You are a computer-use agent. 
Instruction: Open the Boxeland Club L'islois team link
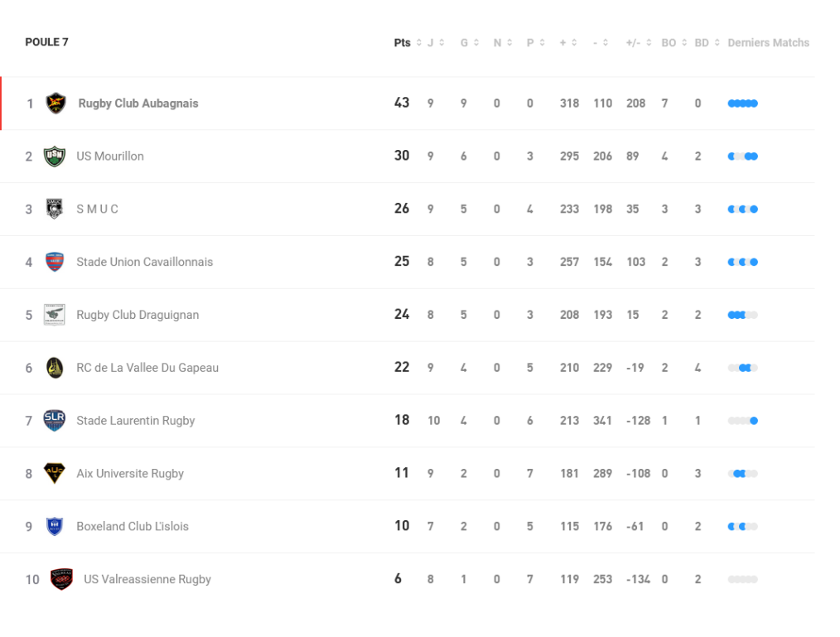(x=133, y=527)
